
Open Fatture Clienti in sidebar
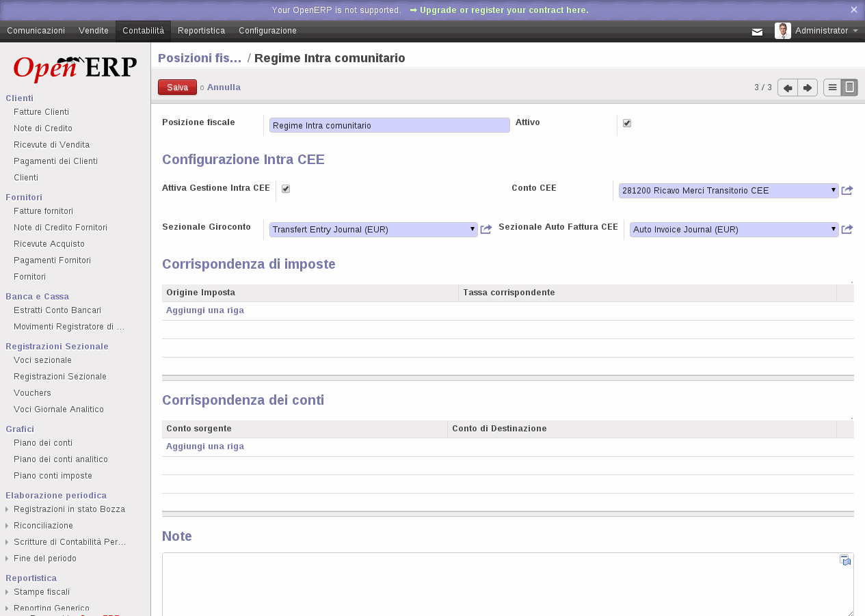pyautogui.click(x=41, y=112)
